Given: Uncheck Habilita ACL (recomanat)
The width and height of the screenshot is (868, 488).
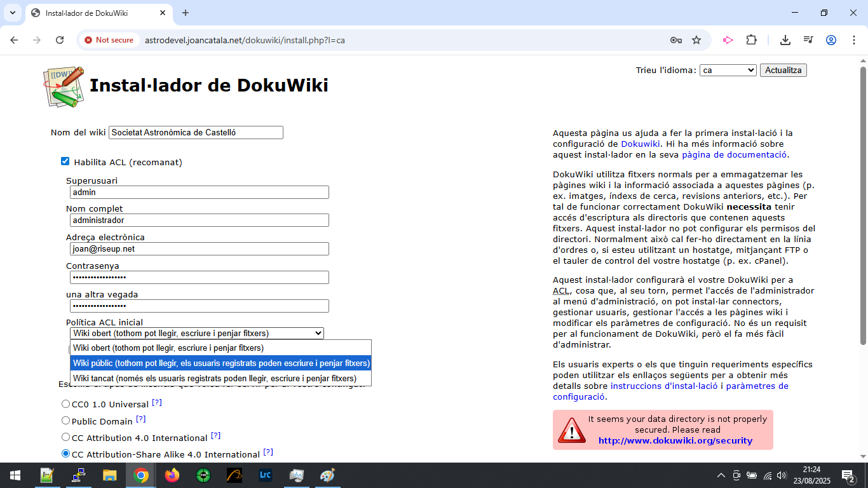Looking at the screenshot, I should point(65,161).
